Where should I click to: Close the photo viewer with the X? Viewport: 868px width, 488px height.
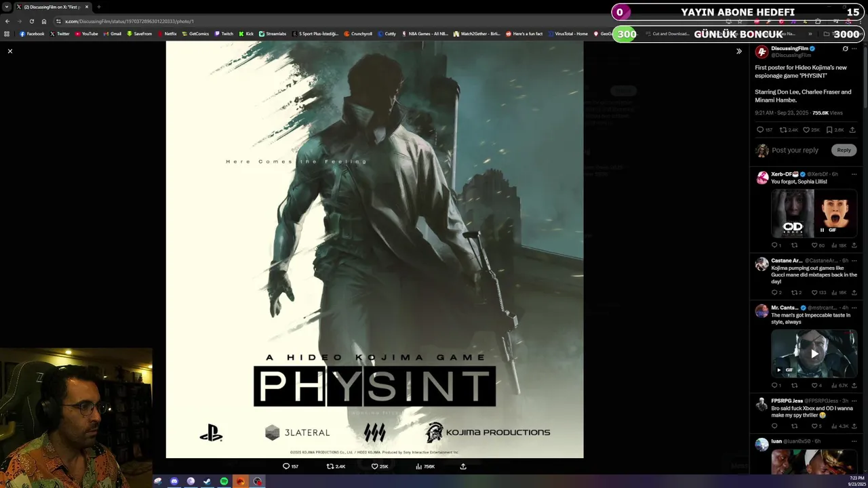point(10,51)
